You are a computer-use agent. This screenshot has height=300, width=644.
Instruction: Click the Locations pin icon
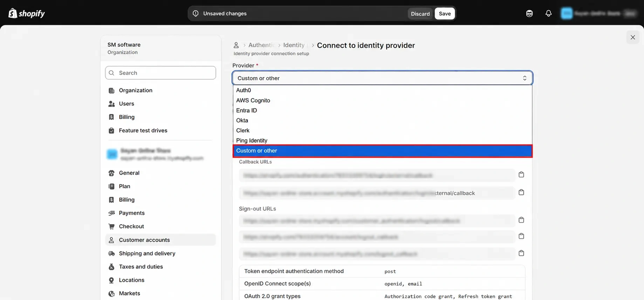(x=111, y=280)
